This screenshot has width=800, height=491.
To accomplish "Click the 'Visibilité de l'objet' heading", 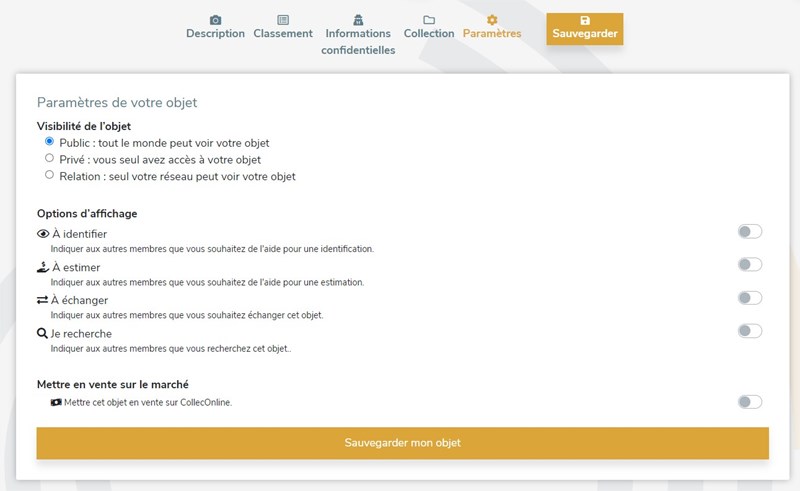I will [x=84, y=126].
